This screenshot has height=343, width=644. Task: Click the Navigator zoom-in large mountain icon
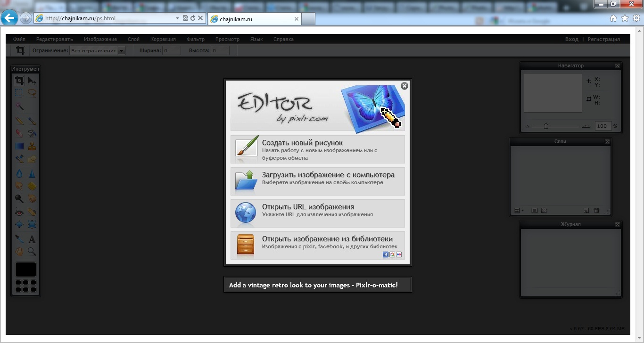[586, 126]
